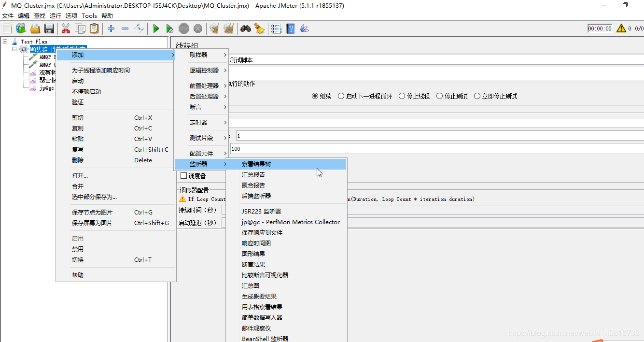Click 选中部分保存为... context menu entry
Viewport: 644px width, 342px height.
click(x=115, y=197)
